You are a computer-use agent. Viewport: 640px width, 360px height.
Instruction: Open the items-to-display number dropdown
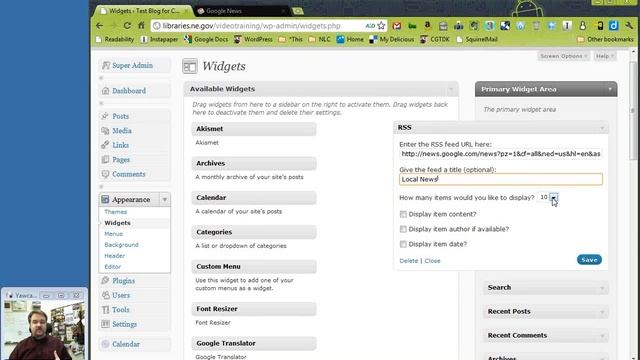pos(548,197)
